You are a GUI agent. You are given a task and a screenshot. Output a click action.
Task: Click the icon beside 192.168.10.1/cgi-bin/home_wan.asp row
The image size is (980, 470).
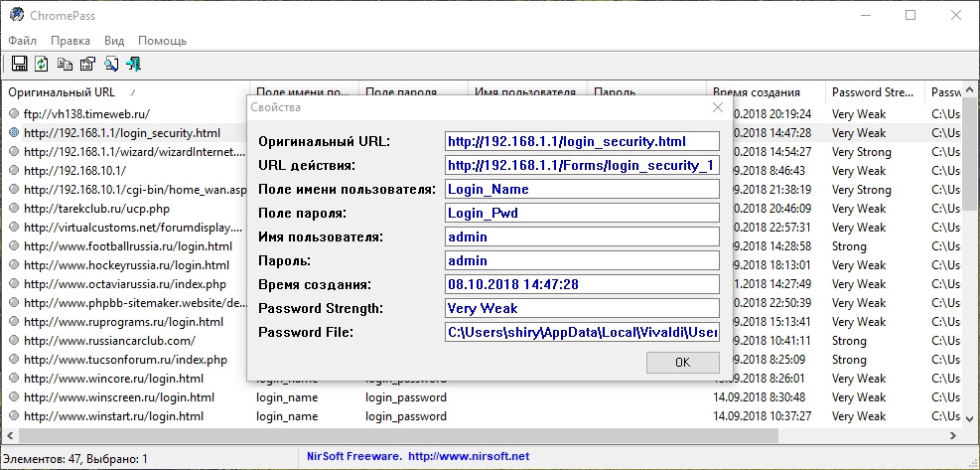click(15, 189)
